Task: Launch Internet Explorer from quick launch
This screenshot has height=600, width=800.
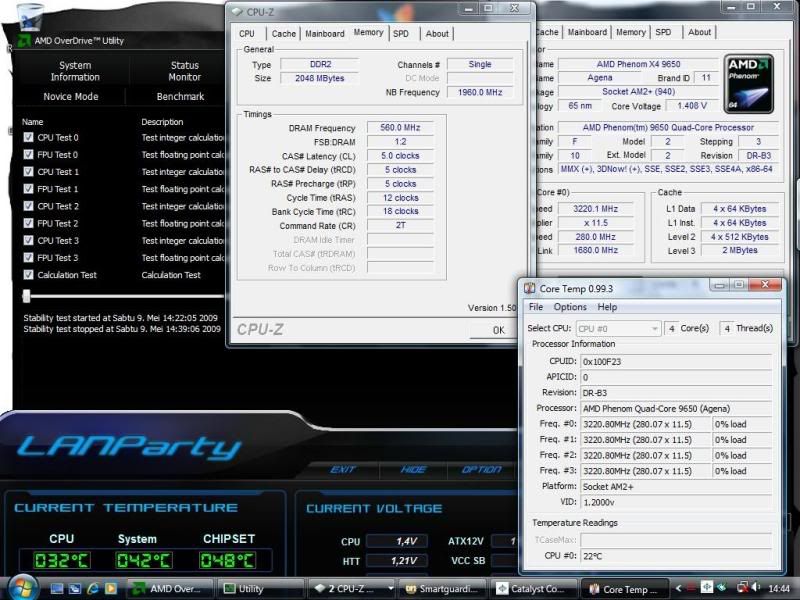Action: 93,588
